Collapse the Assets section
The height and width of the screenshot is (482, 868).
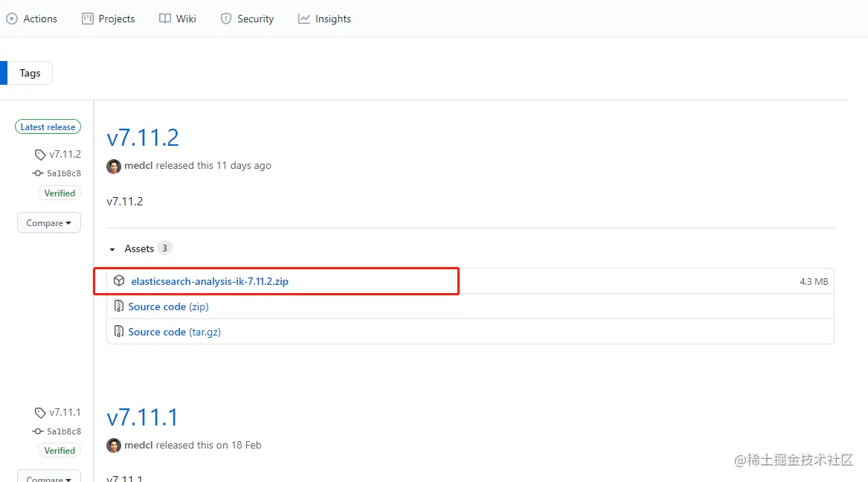(x=113, y=249)
